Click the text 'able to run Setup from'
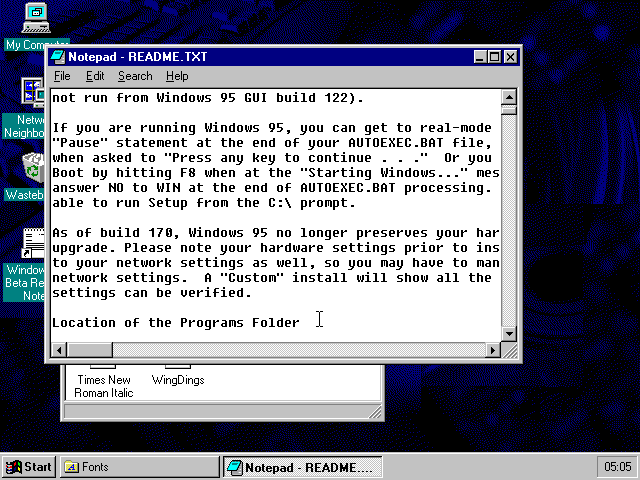The height and width of the screenshot is (480, 640). click(x=140, y=203)
